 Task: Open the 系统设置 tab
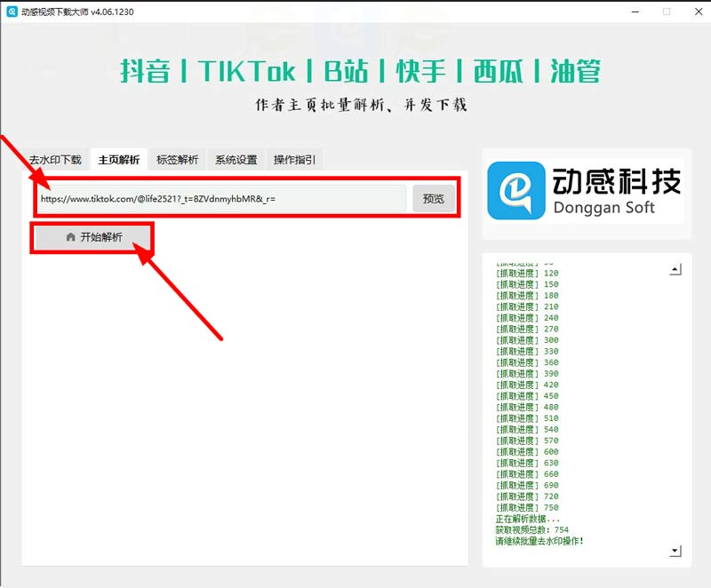click(x=236, y=160)
